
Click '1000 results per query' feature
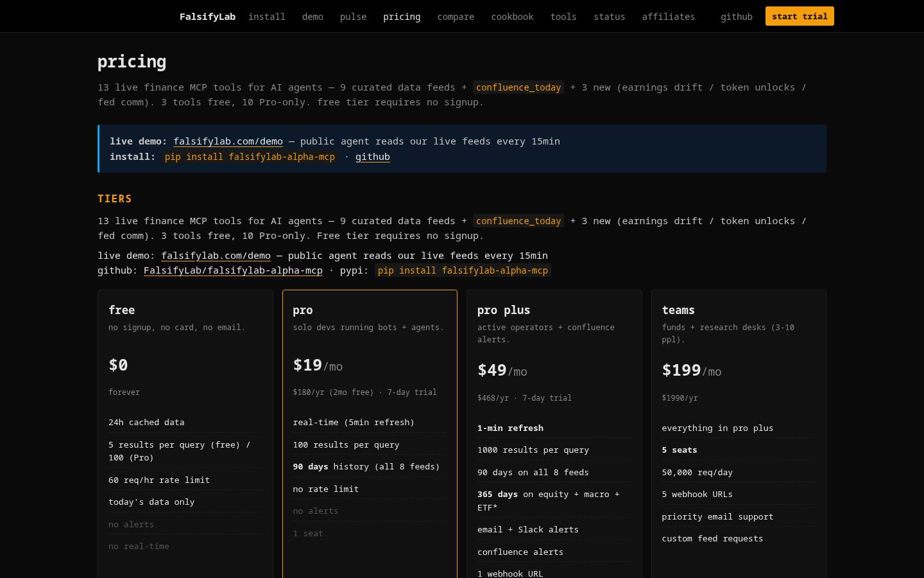(533, 450)
